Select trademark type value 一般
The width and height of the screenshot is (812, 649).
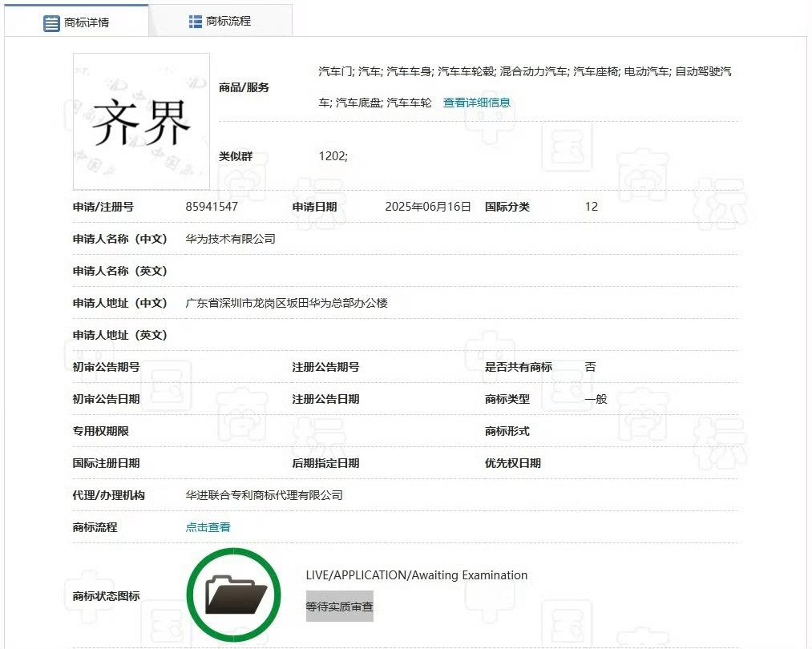tap(596, 399)
